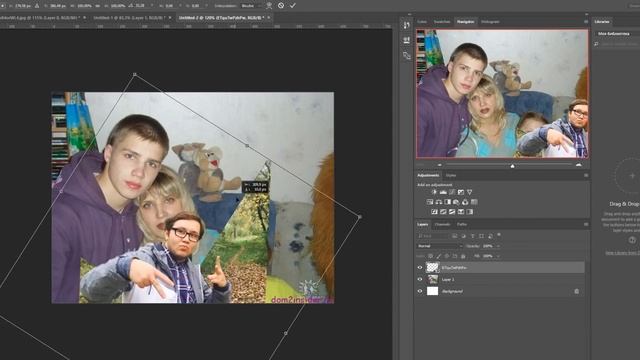Open the Fill slider dropdown arrow
The image size is (640, 360).
click(x=498, y=256)
